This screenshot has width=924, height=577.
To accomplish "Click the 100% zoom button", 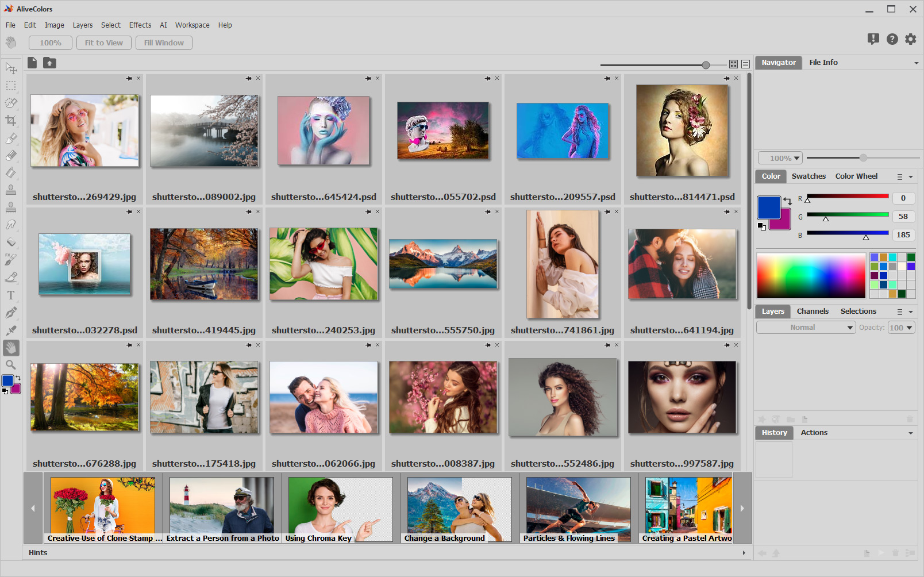I will point(51,43).
